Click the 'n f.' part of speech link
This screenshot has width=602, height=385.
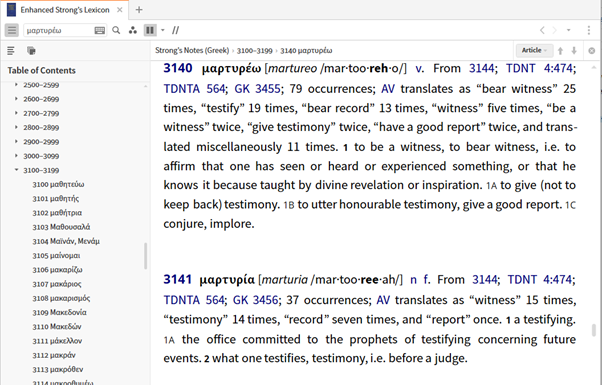click(420, 279)
